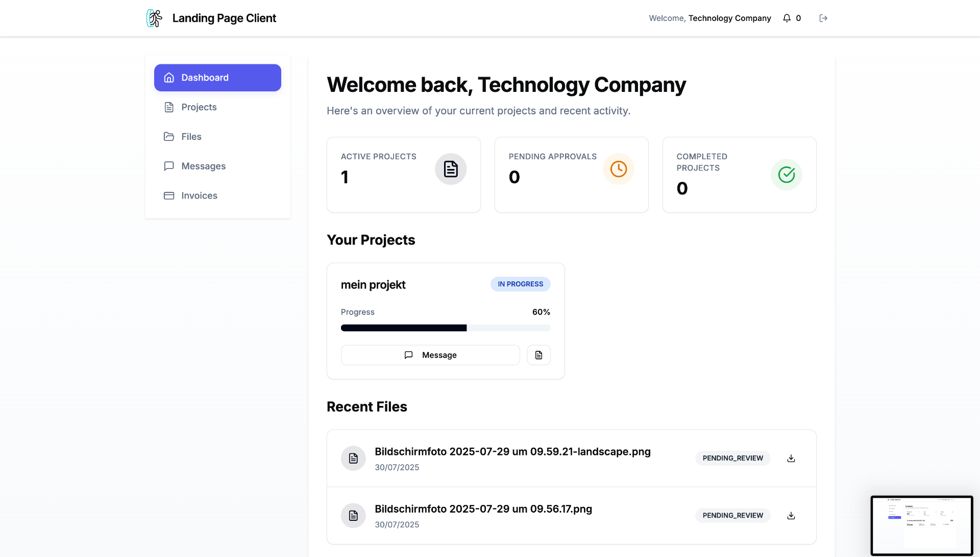Click the notification bell icon
This screenshot has height=557, width=980.
786,18
